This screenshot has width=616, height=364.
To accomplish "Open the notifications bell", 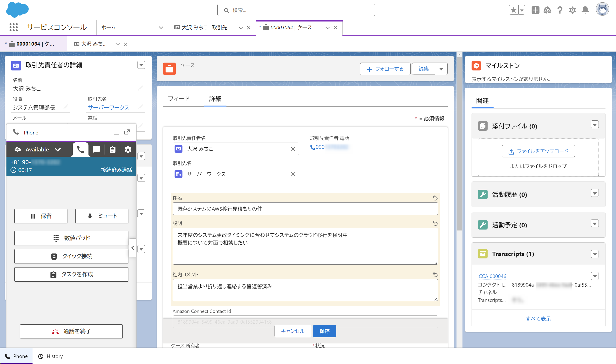I will point(585,10).
